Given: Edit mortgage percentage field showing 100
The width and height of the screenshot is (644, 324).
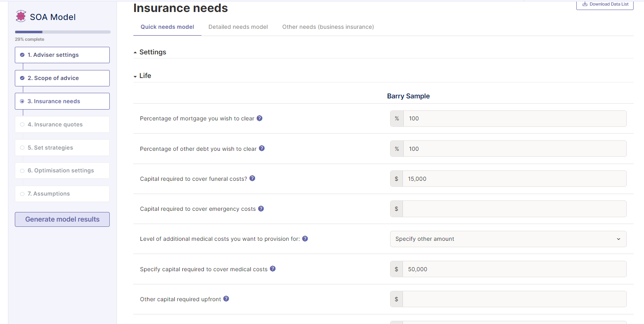Looking at the screenshot, I should [x=515, y=118].
